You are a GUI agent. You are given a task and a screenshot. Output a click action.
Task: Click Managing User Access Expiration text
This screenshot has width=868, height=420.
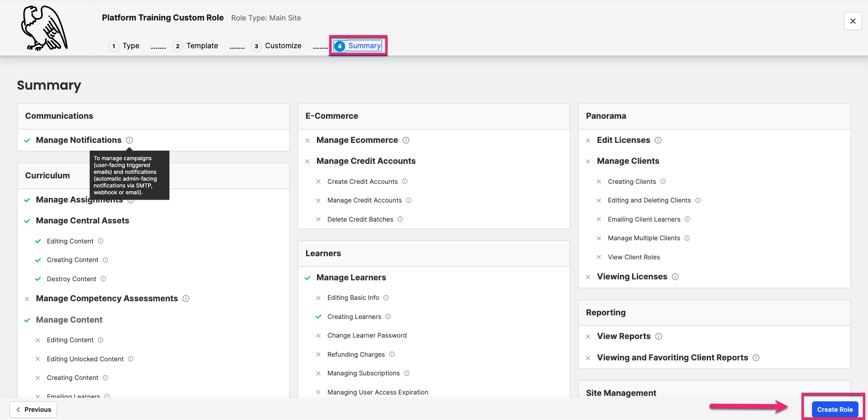pos(378,392)
